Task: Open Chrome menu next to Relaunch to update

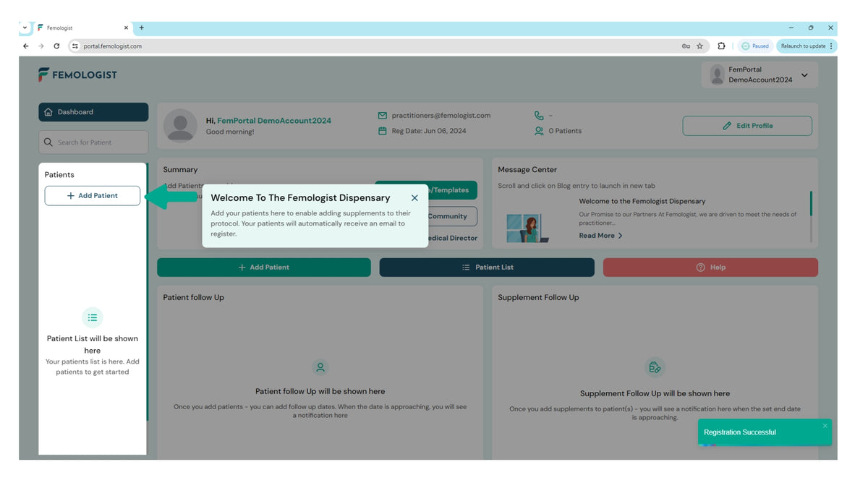Action: tap(831, 46)
